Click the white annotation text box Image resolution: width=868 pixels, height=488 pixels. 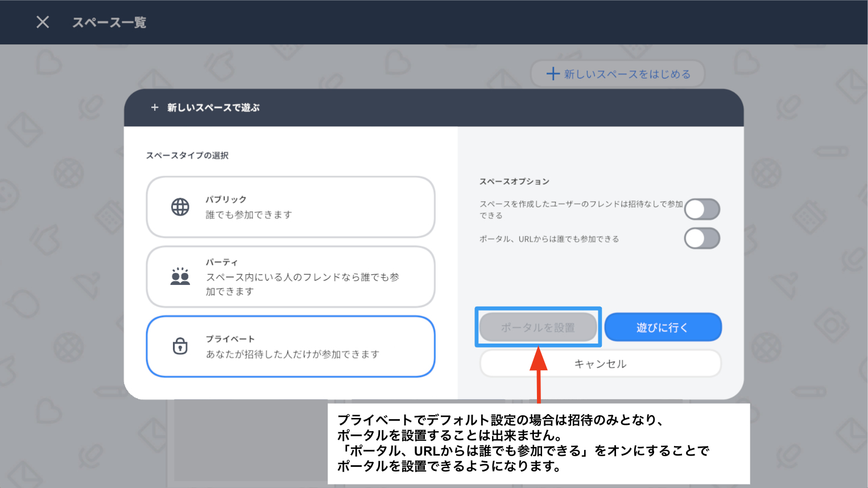(538, 444)
